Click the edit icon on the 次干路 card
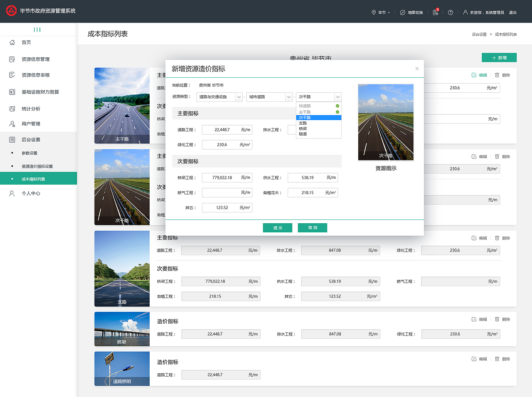The image size is (532, 397). tap(474, 157)
